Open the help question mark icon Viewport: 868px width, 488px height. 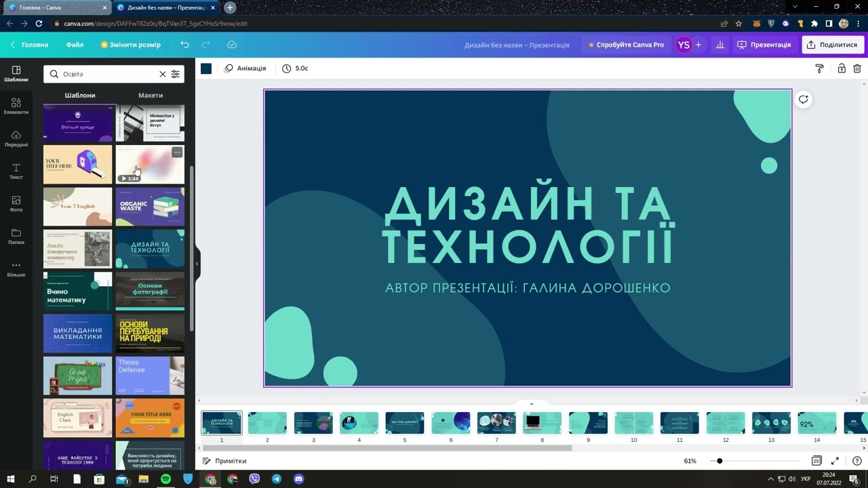(x=857, y=461)
